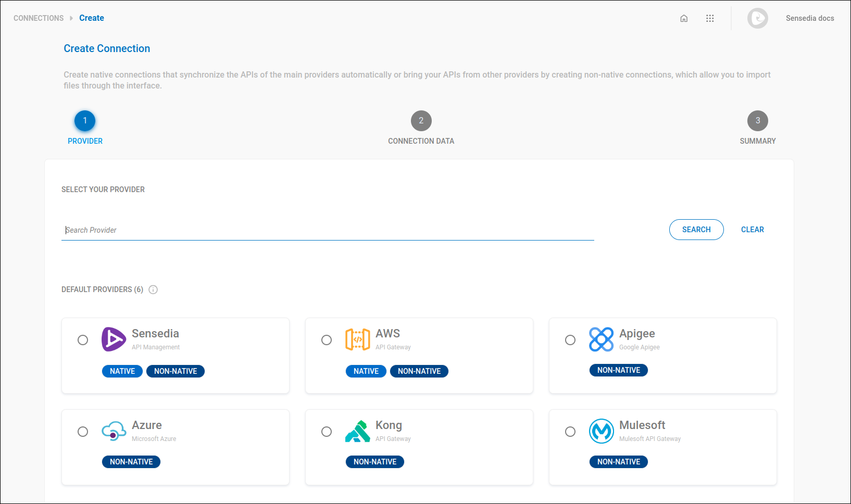The height and width of the screenshot is (504, 851).
Task: Choose the Mulesoft radio button
Action: point(570,432)
